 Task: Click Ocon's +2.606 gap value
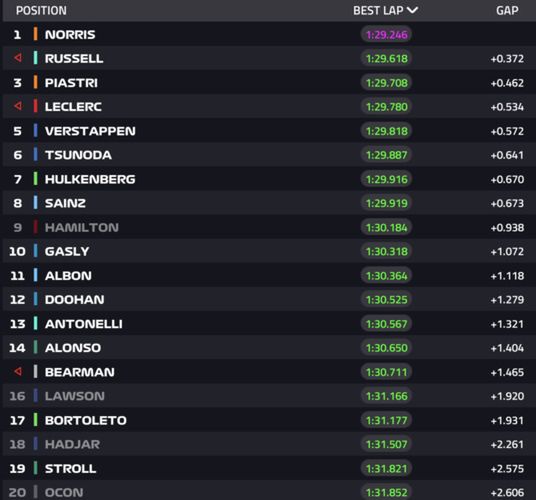tap(507, 492)
